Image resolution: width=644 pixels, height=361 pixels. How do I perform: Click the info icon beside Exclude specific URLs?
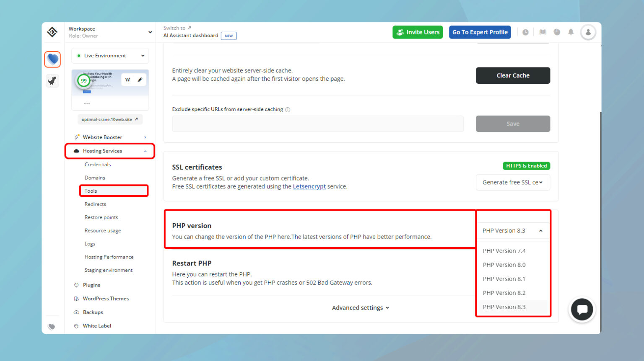[x=288, y=110]
